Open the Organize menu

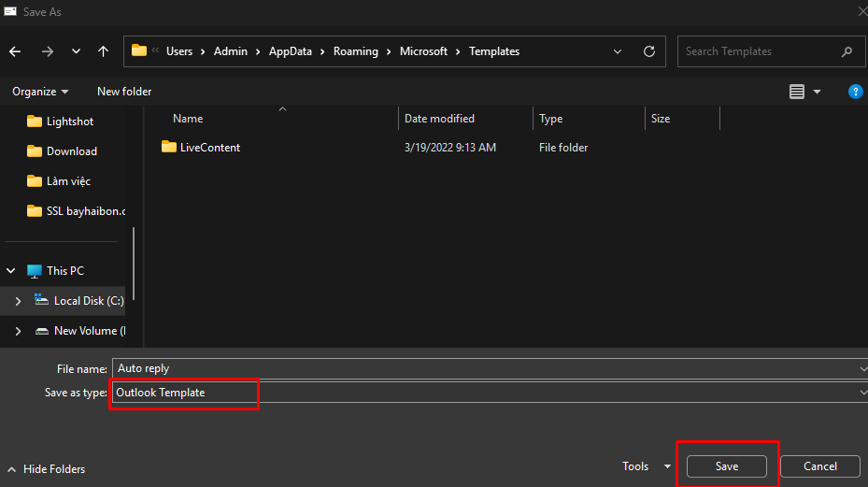pyautogui.click(x=40, y=92)
